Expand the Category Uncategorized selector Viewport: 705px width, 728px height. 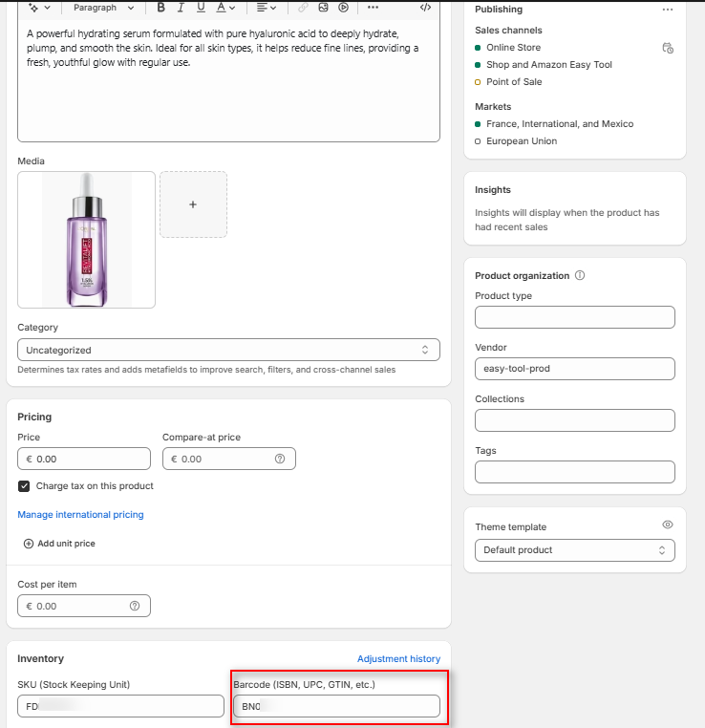[x=228, y=351]
